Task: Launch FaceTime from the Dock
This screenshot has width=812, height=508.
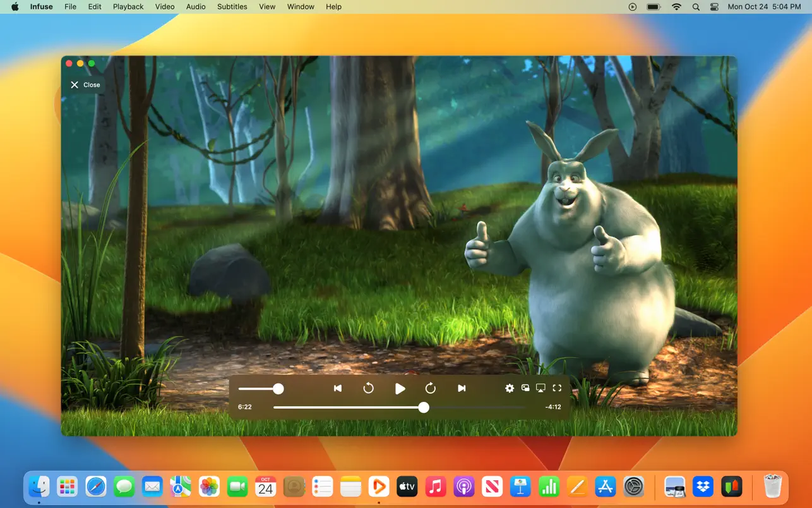Action: (x=237, y=487)
